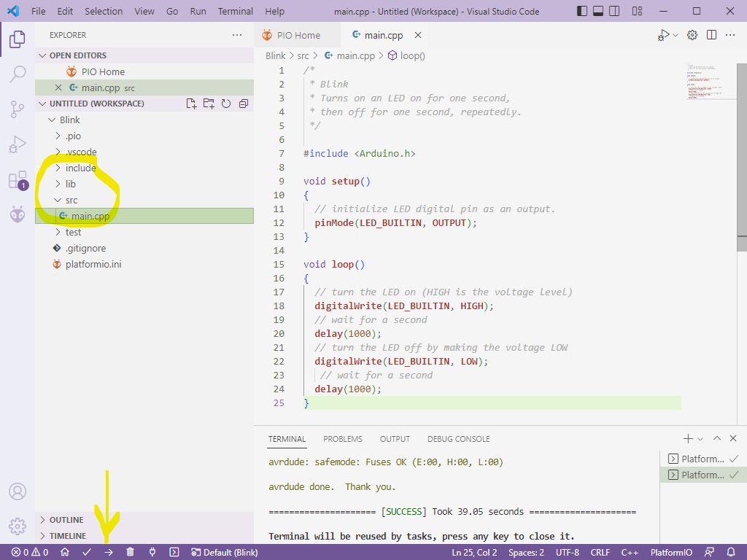The image size is (747, 560).
Task: Clean the project via the trash status icon
Action: coord(130,552)
